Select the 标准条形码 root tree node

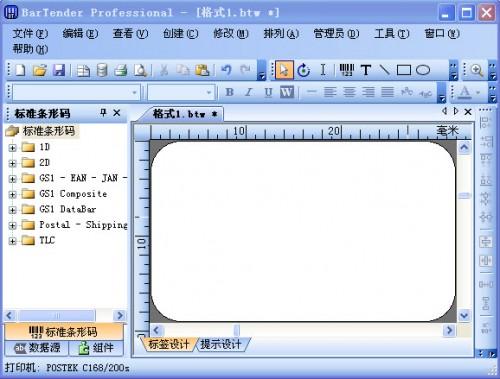pyautogui.click(x=49, y=131)
